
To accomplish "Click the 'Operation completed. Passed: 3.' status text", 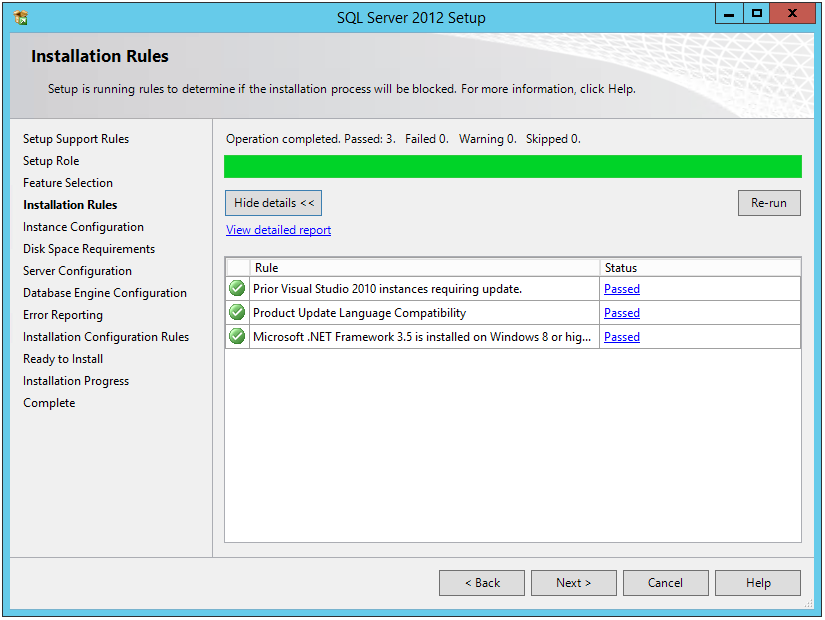I will coord(310,139).
